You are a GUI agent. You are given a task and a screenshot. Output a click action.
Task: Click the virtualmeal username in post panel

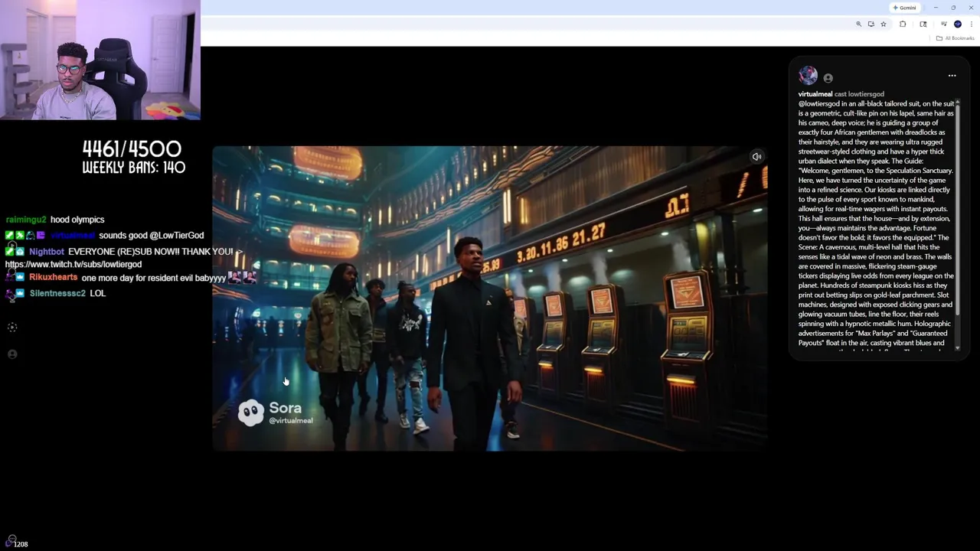click(x=815, y=94)
